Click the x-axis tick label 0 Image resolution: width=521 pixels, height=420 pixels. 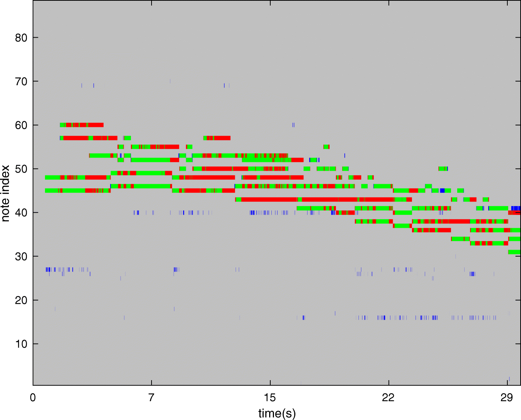33,398
